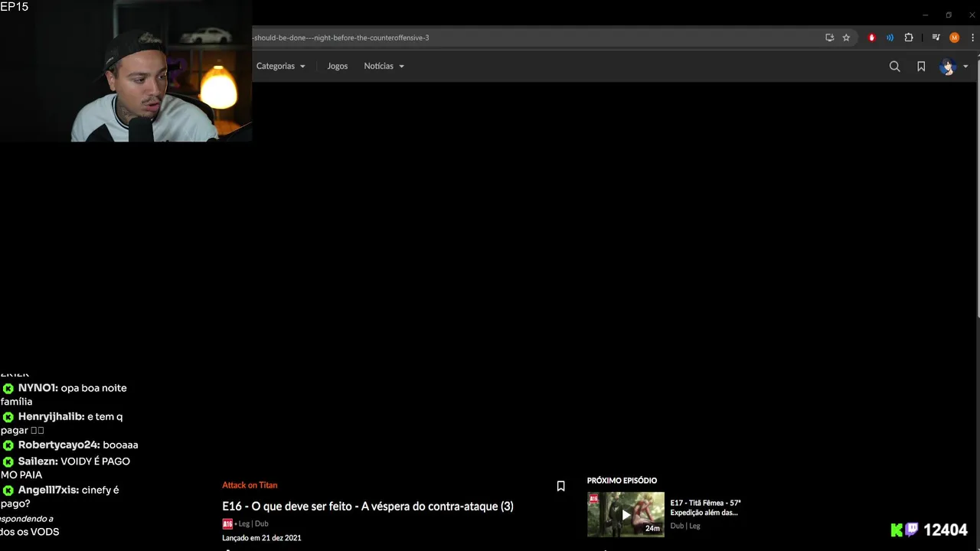Open the media control playlist icon
This screenshot has width=980, height=551.
click(x=936, y=37)
